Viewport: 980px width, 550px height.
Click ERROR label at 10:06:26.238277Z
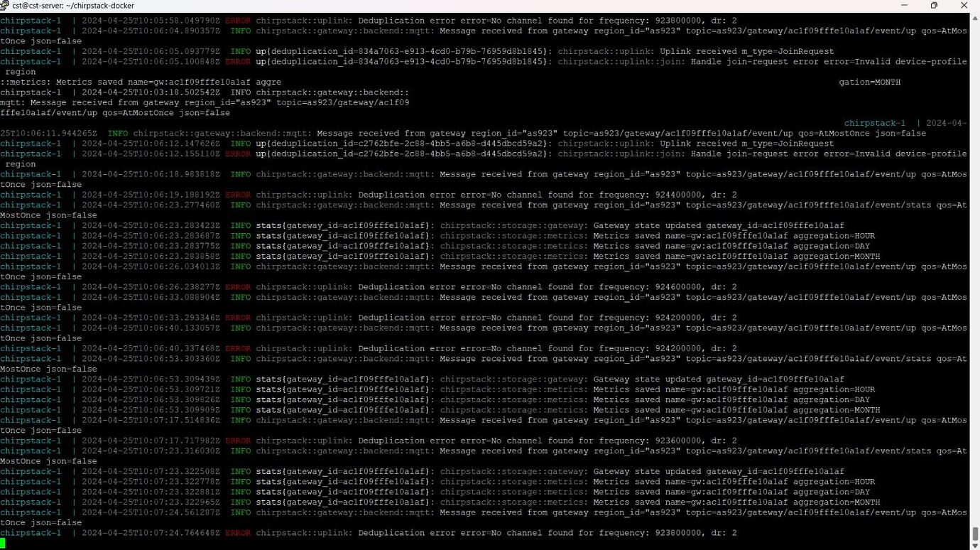click(238, 287)
